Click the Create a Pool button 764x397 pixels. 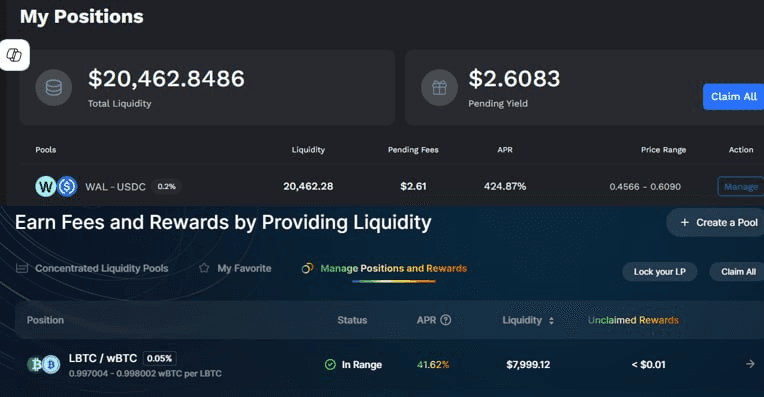[715, 223]
